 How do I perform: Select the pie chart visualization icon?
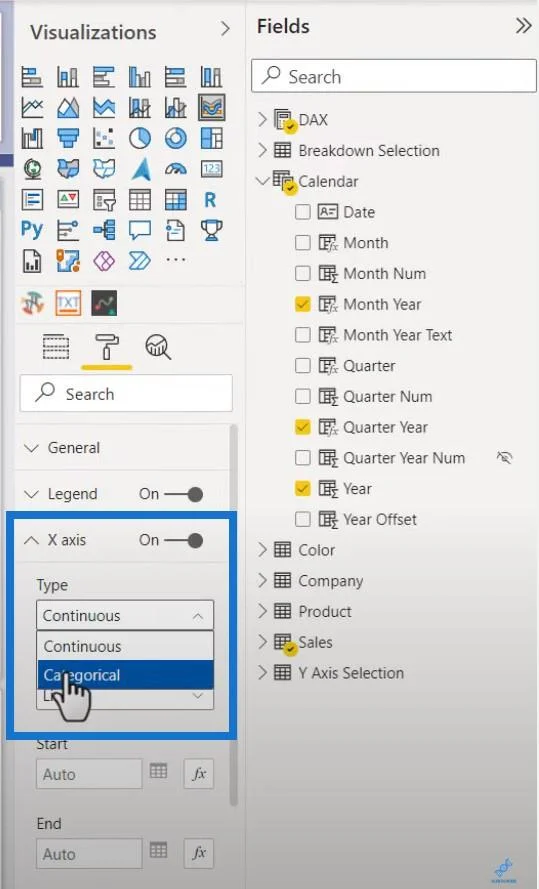click(140, 138)
